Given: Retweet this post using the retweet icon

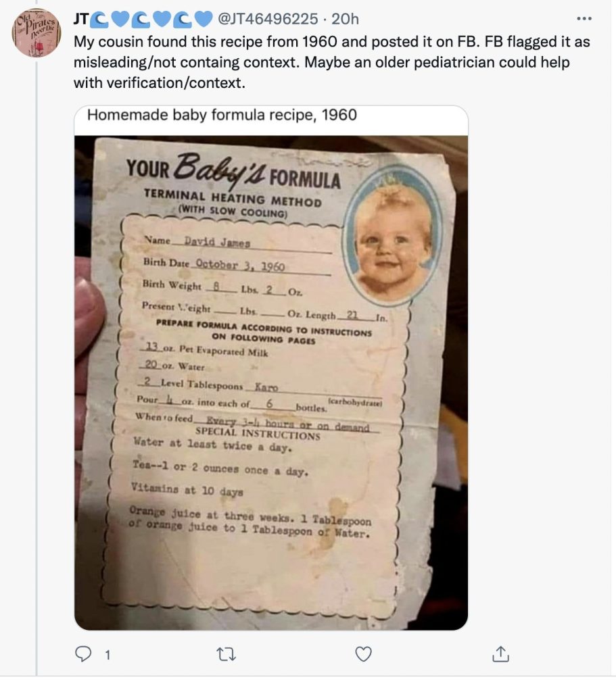Looking at the screenshot, I should [x=222, y=653].
